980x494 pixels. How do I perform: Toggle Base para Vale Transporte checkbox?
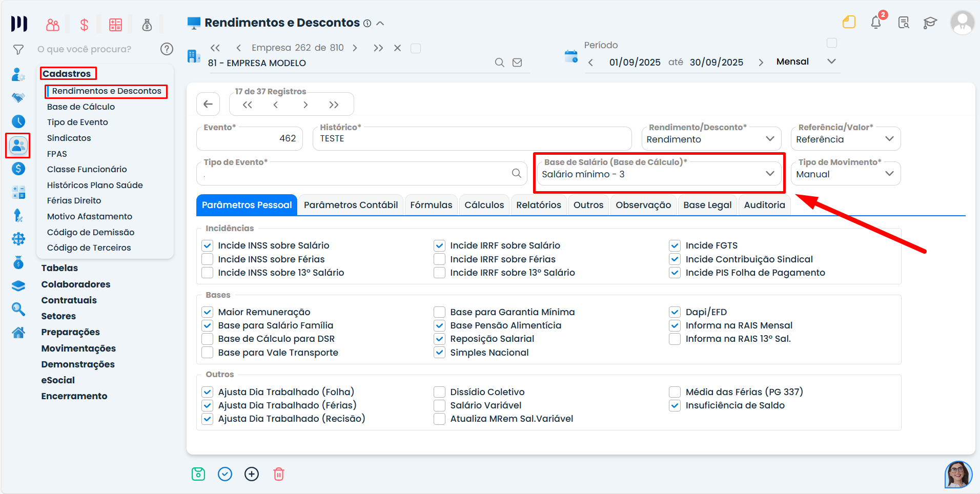(208, 353)
